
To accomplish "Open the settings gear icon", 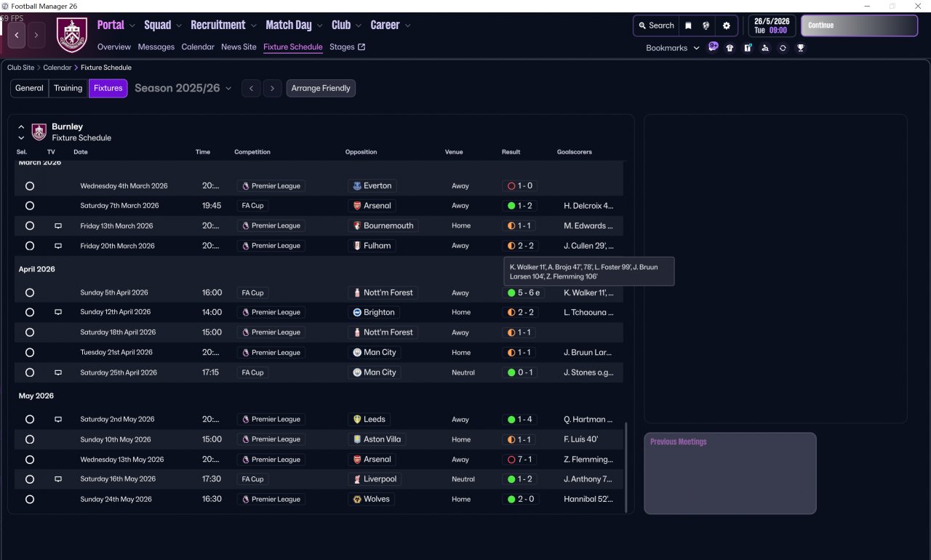I will pyautogui.click(x=726, y=25).
